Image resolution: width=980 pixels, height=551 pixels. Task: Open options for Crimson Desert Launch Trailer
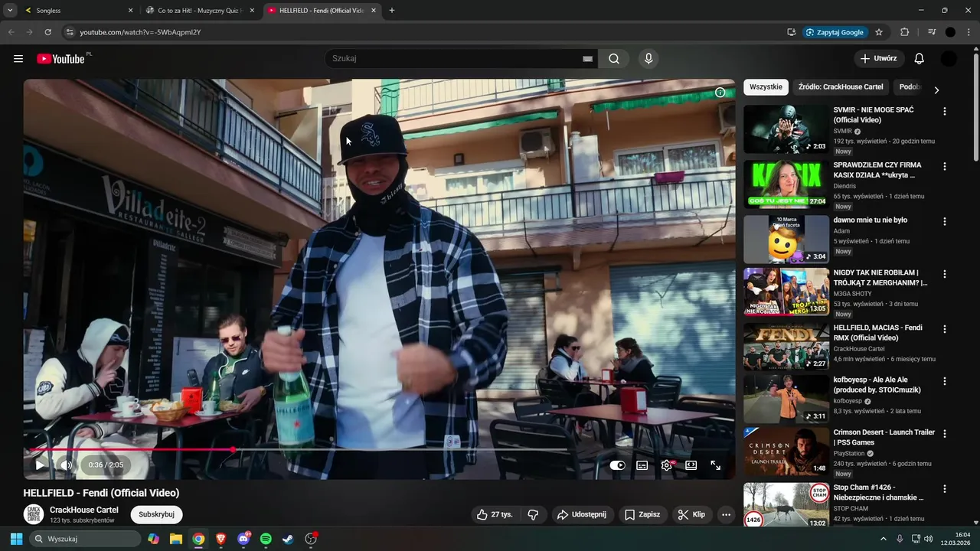944,433
